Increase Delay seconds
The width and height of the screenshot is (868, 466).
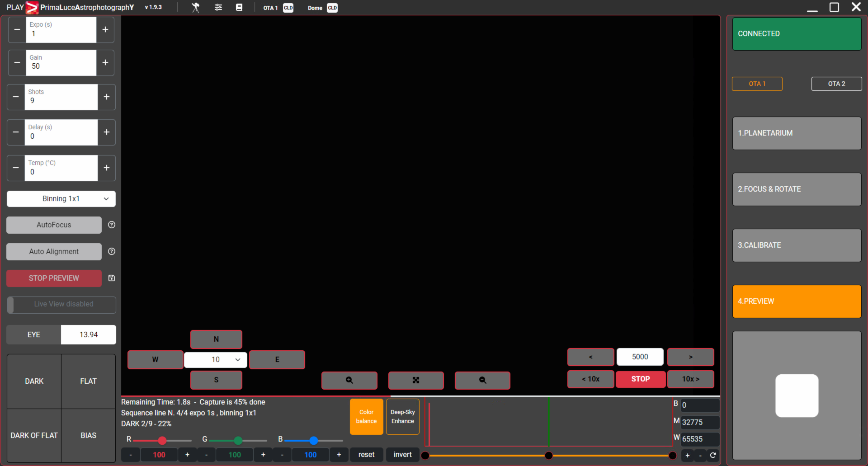107,132
